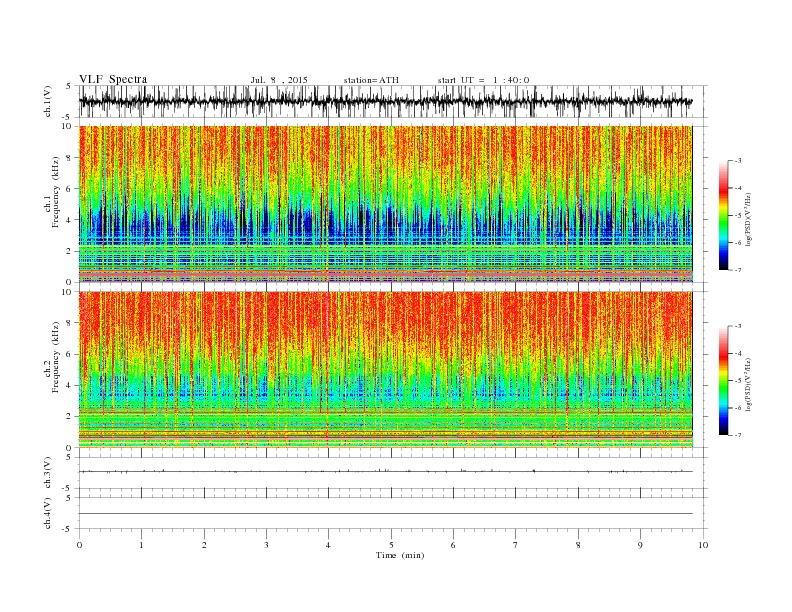Click the 'ch.4(V)' axis label
The image size is (792, 612).
click(48, 513)
